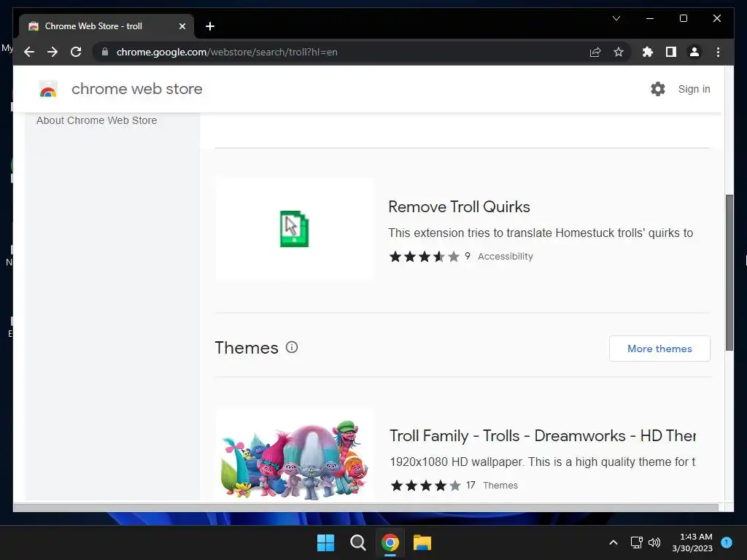
Task: Open Chrome's three-dot menu
Action: 718,52
